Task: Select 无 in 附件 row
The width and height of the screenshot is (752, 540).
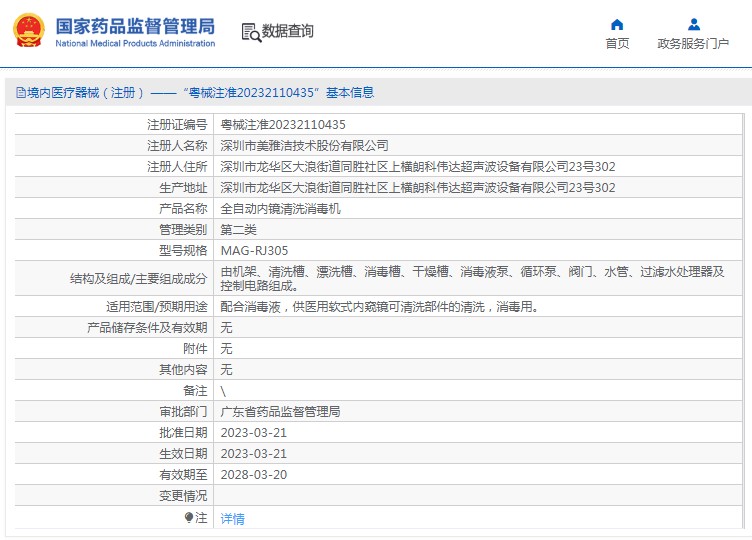Action: pyautogui.click(x=226, y=349)
